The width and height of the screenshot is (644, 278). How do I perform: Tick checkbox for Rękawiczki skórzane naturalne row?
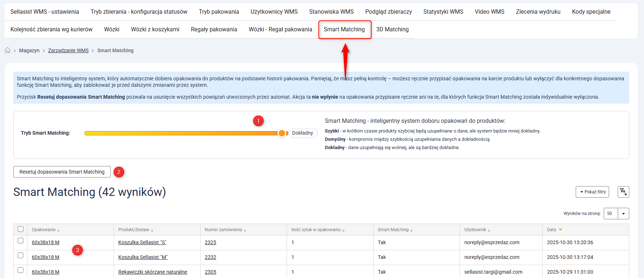(20, 270)
